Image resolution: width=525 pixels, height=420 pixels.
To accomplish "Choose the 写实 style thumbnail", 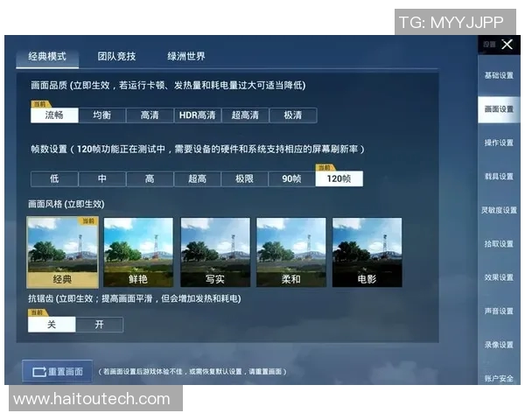I will (215, 253).
